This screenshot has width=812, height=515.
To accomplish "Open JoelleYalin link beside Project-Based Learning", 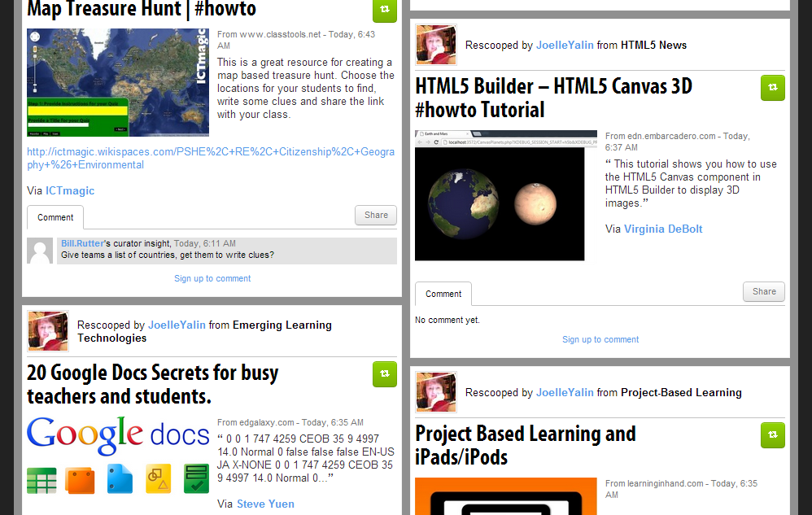I will click(x=565, y=392).
